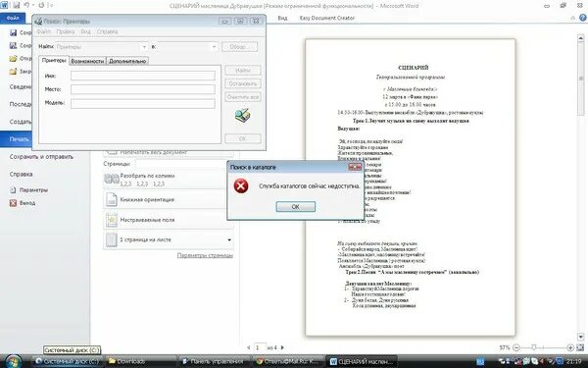Open the Справка menu in the search dialog

click(x=107, y=32)
